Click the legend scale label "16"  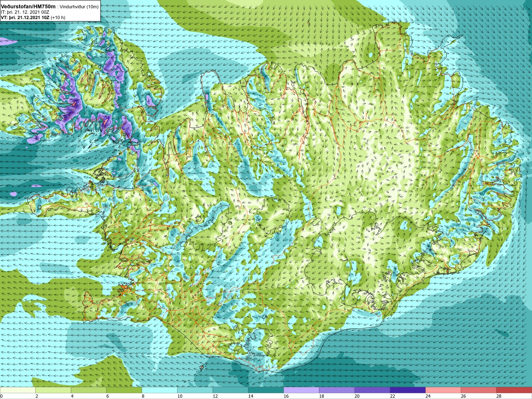click(286, 396)
